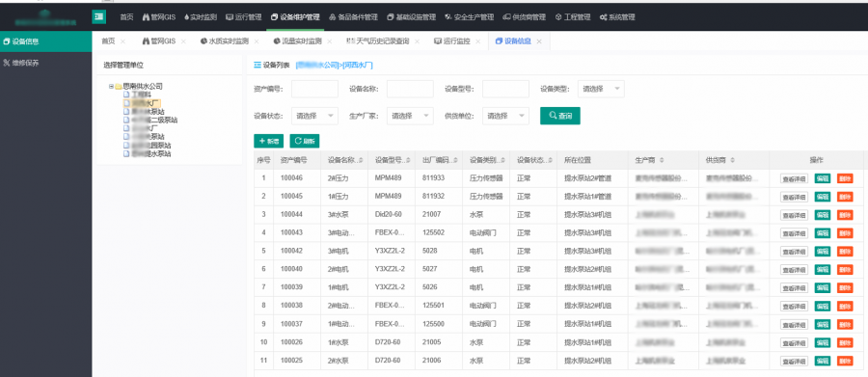Click the 资产编号 input field
Screen dimensions: 868x377
point(314,89)
